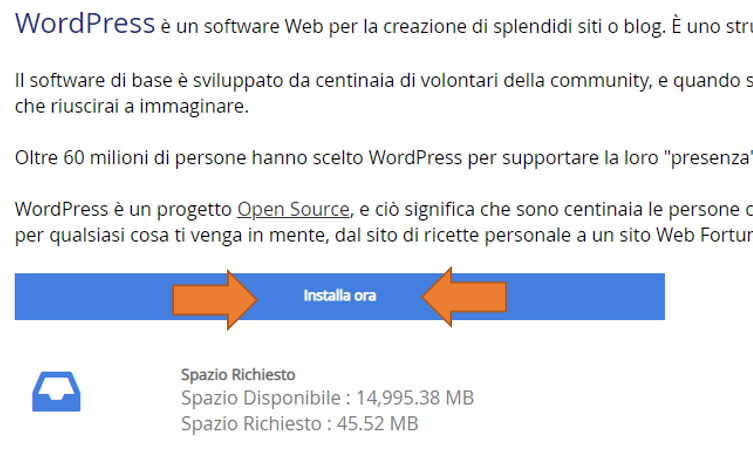Image resolution: width=753 pixels, height=459 pixels.
Task: Click the sentence starting Oltre 60 milioni
Action: click(384, 157)
